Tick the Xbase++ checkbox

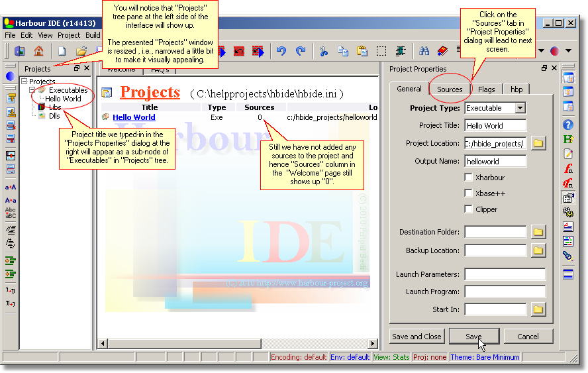tap(469, 193)
